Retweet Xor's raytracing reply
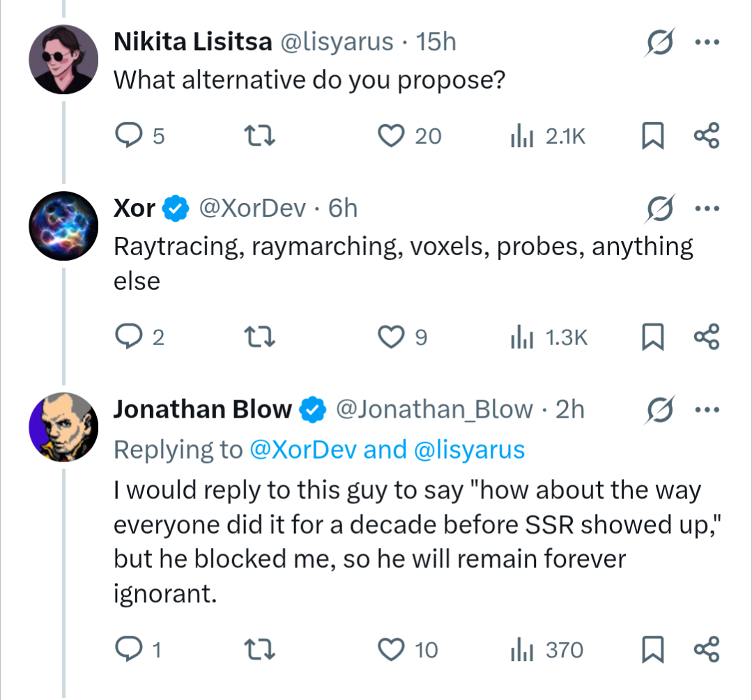Image resolution: width=752 pixels, height=700 pixels. click(263, 337)
